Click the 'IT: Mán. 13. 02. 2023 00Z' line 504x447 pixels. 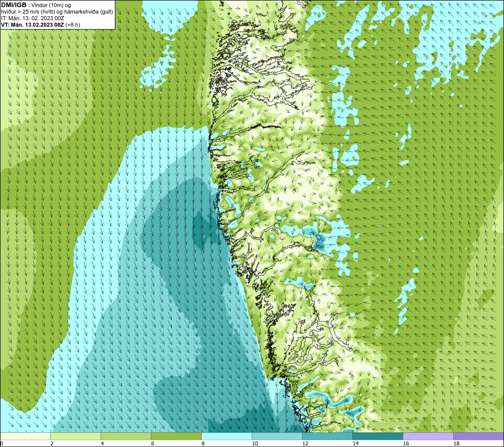(x=32, y=18)
